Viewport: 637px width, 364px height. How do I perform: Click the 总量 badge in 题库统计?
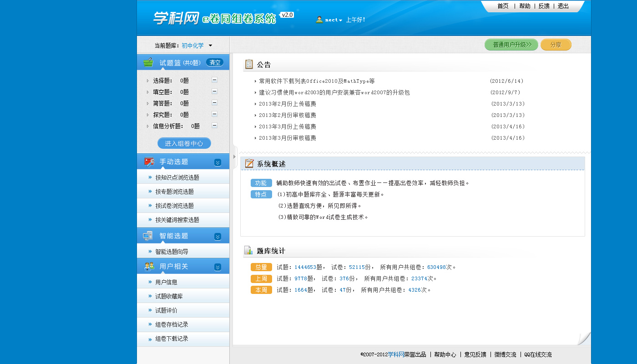261,267
